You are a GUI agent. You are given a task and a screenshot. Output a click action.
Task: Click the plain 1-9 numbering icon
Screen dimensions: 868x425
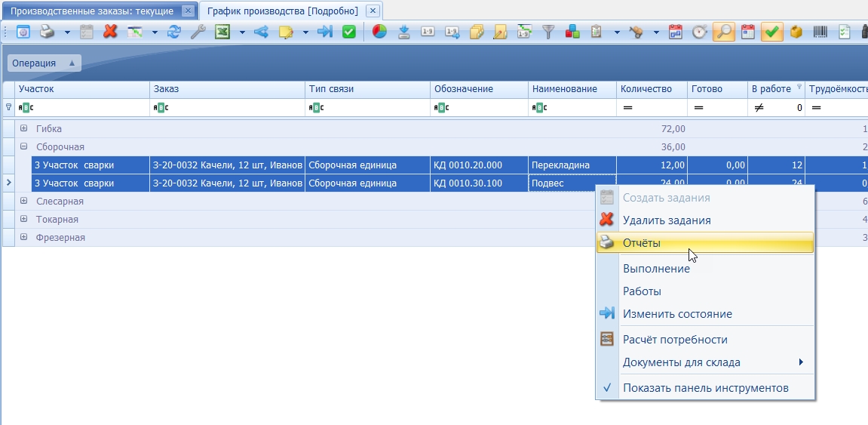click(x=428, y=32)
